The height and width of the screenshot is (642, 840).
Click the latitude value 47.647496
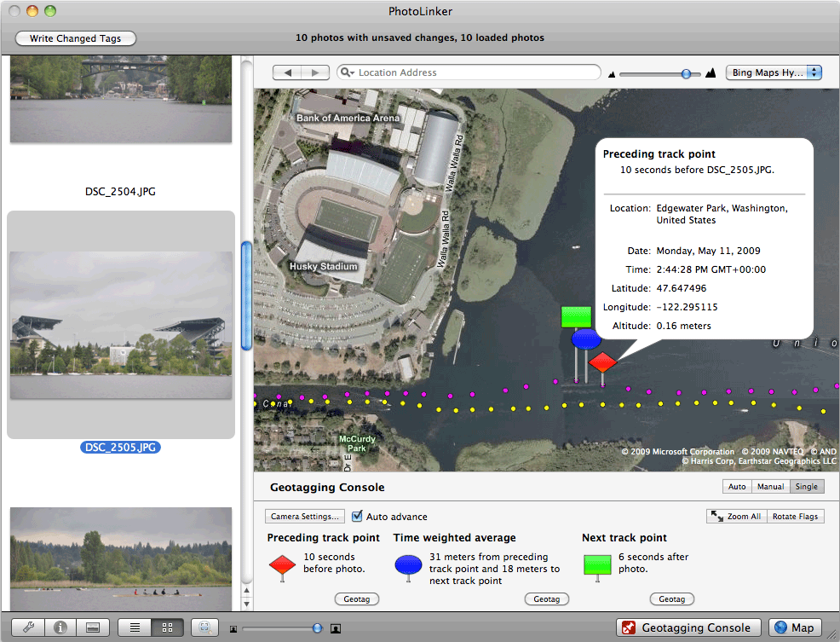coord(682,288)
